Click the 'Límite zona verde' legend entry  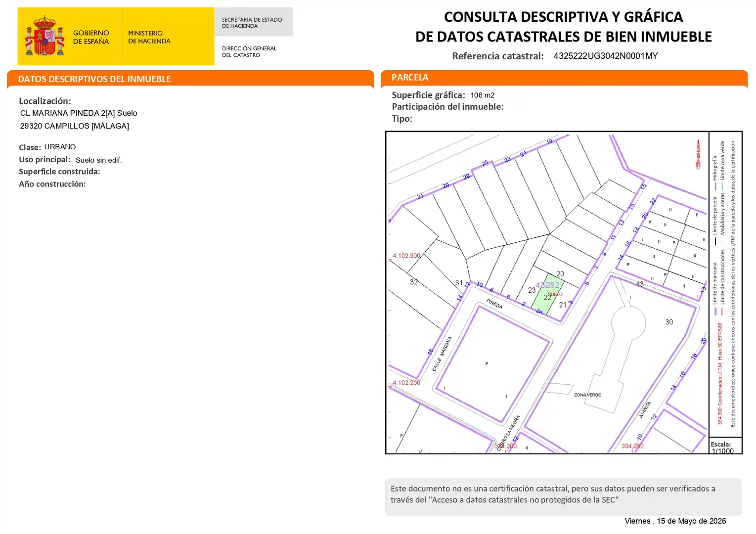722,161
